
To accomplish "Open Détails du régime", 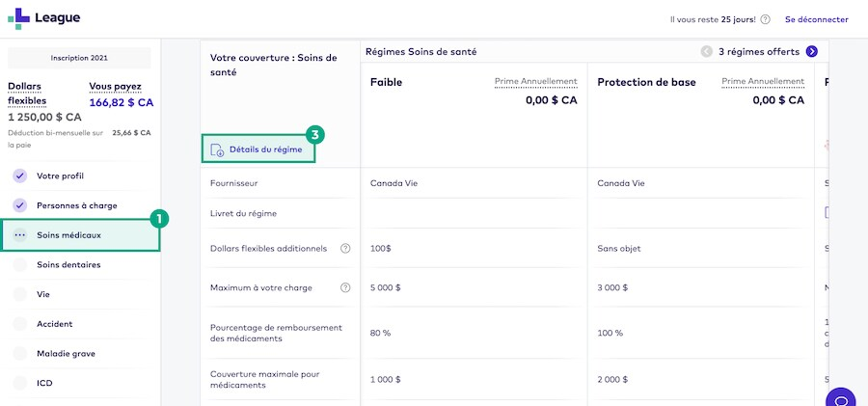I will pyautogui.click(x=265, y=149).
